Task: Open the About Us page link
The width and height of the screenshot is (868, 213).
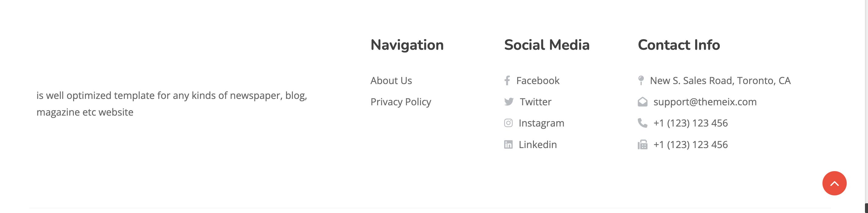Action: [391, 80]
